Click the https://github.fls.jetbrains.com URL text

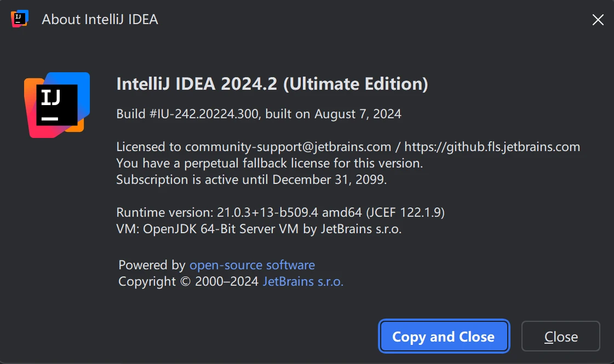point(491,147)
